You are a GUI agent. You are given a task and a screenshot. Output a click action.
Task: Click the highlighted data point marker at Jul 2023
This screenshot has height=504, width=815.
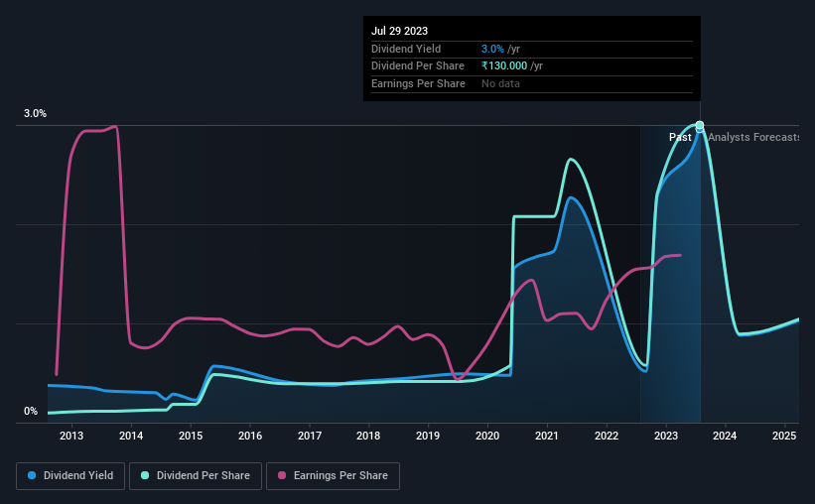click(700, 125)
